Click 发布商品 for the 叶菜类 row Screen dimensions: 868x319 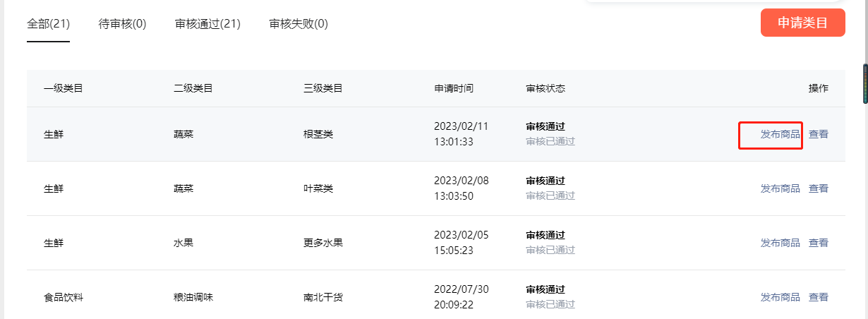(780, 188)
